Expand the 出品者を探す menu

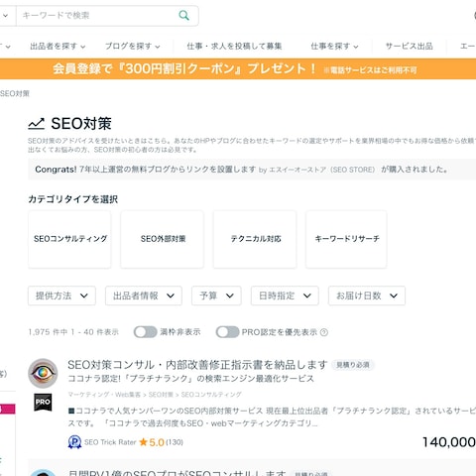click(58, 47)
